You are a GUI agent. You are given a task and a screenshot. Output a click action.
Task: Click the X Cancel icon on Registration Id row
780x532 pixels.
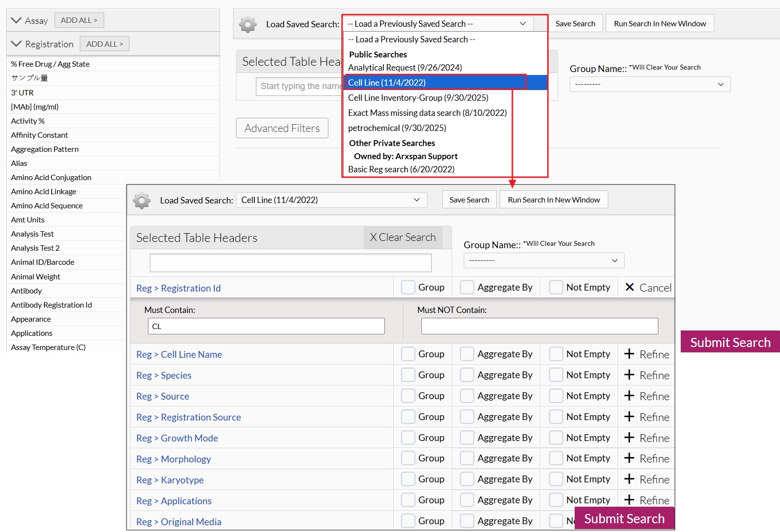[x=630, y=287]
